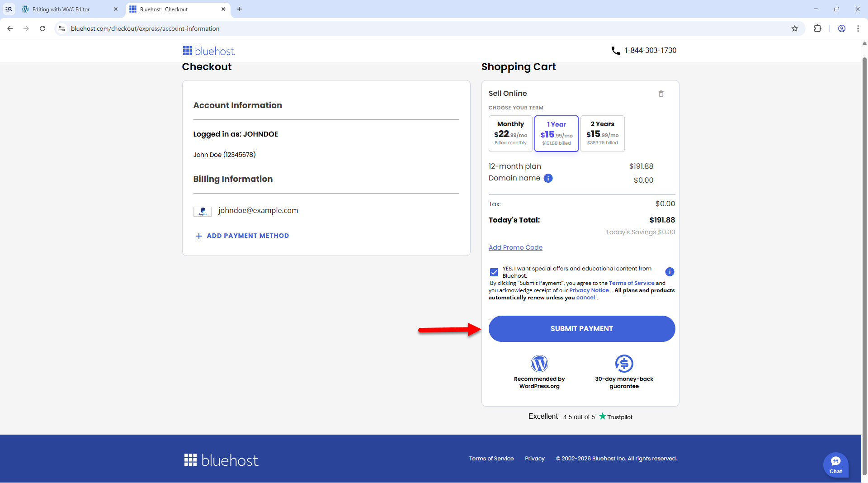This screenshot has height=483, width=868.
Task: Click the Logged in as: JOHNDOE text
Action: tap(236, 134)
